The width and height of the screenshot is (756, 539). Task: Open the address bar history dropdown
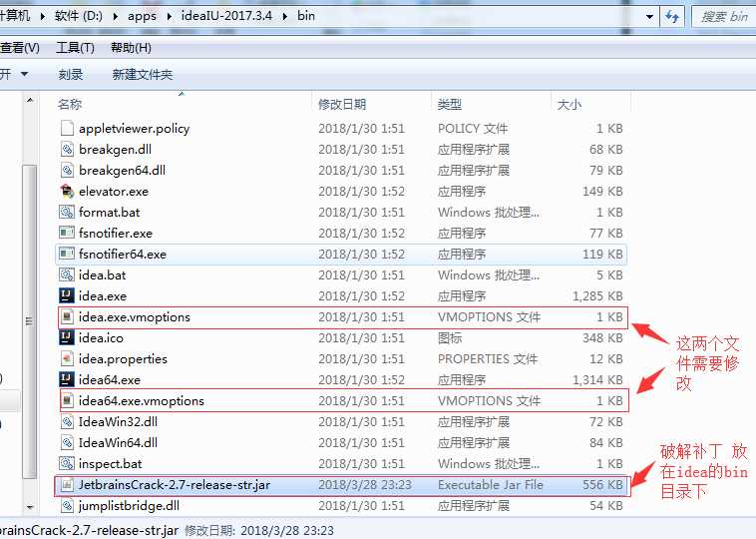point(649,17)
